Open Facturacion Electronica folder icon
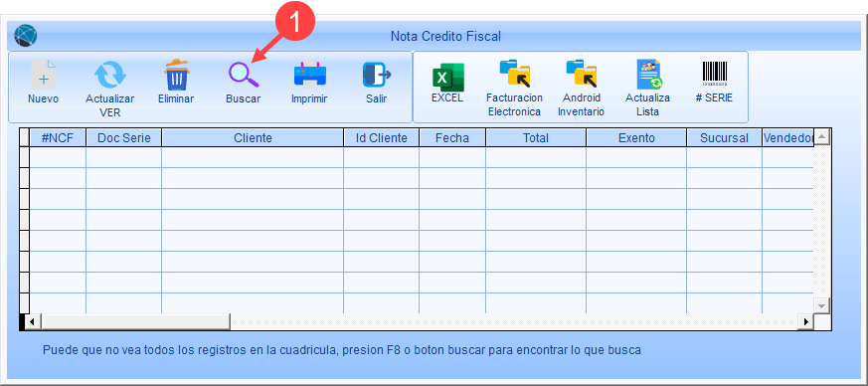868x386 pixels. pyautogui.click(x=515, y=74)
